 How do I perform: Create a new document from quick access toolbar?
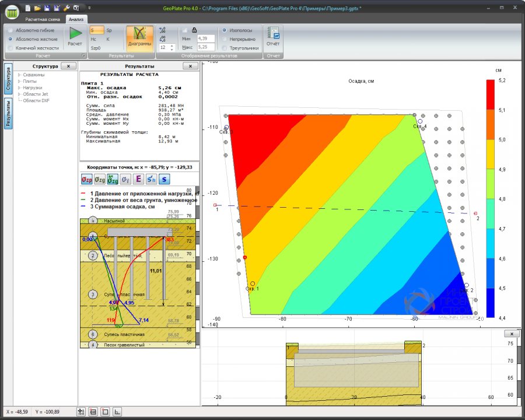pyautogui.click(x=28, y=8)
